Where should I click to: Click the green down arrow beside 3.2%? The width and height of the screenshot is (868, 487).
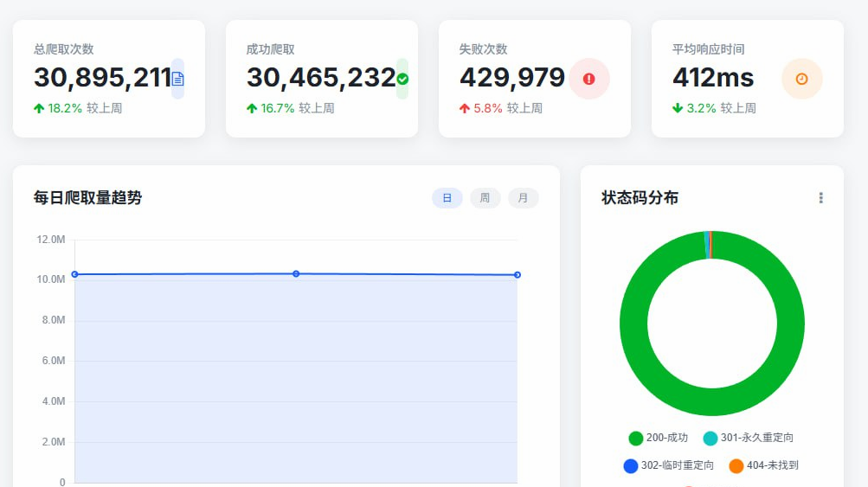point(678,108)
